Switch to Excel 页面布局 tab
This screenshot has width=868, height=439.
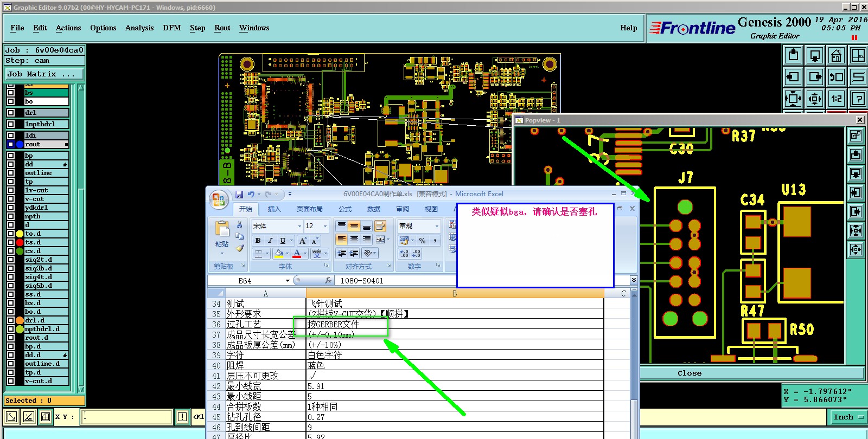coord(309,209)
